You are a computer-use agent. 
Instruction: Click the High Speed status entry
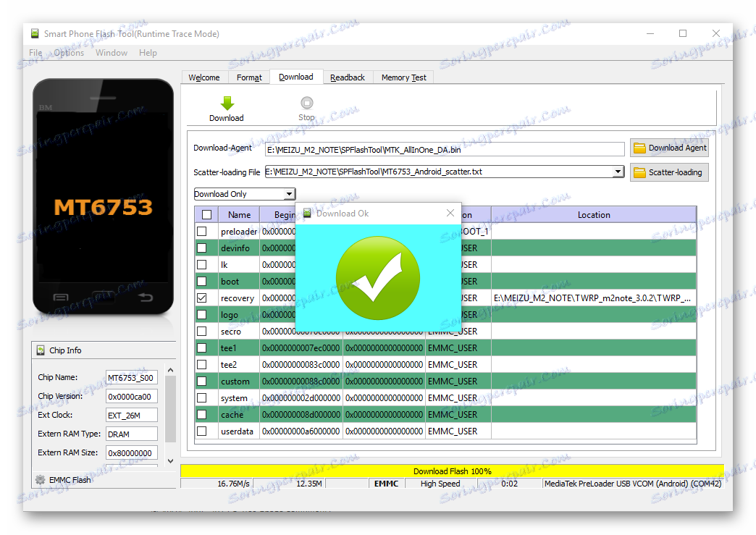(x=440, y=484)
